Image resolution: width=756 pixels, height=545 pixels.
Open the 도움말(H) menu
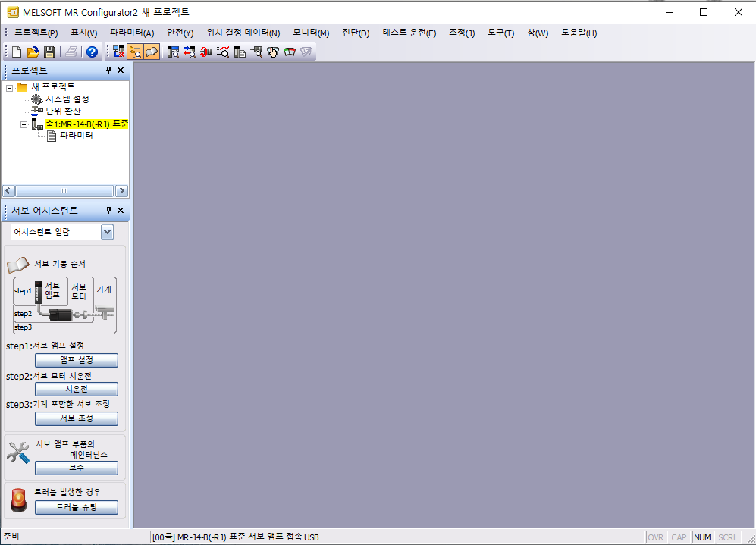[579, 33]
